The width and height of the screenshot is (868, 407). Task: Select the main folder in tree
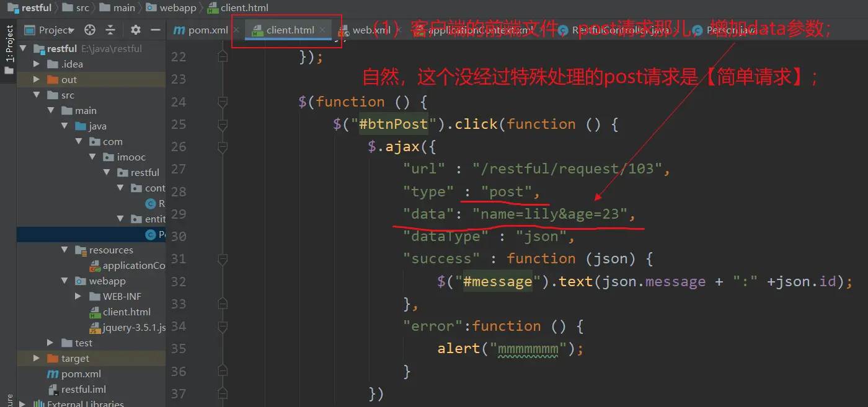86,110
